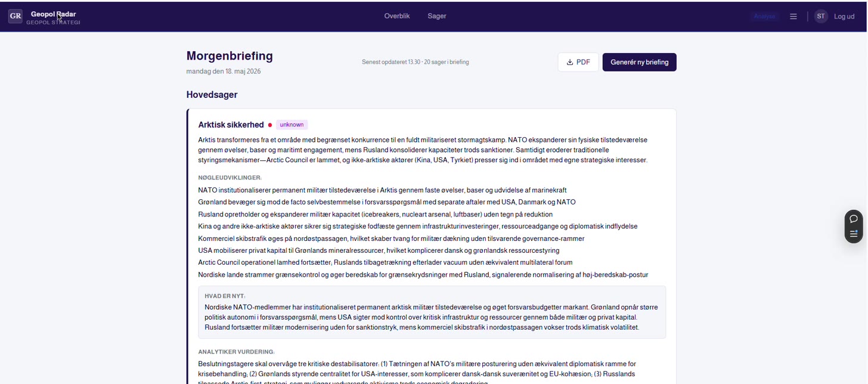
Task: Click Generér ny briefing button
Action: (639, 62)
